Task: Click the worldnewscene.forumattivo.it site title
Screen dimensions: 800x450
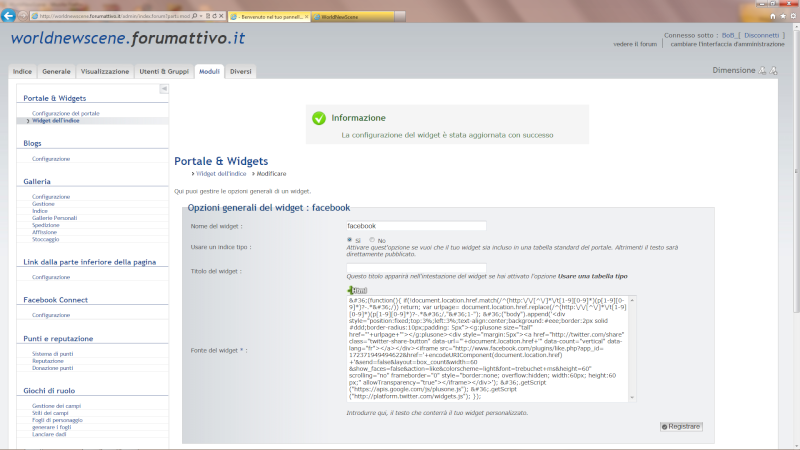Action: coord(128,38)
